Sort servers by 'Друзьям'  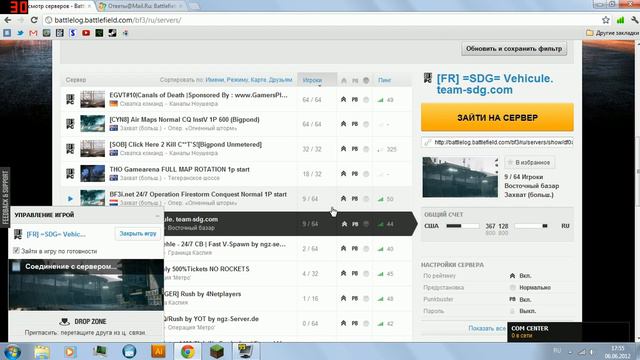pos(280,80)
